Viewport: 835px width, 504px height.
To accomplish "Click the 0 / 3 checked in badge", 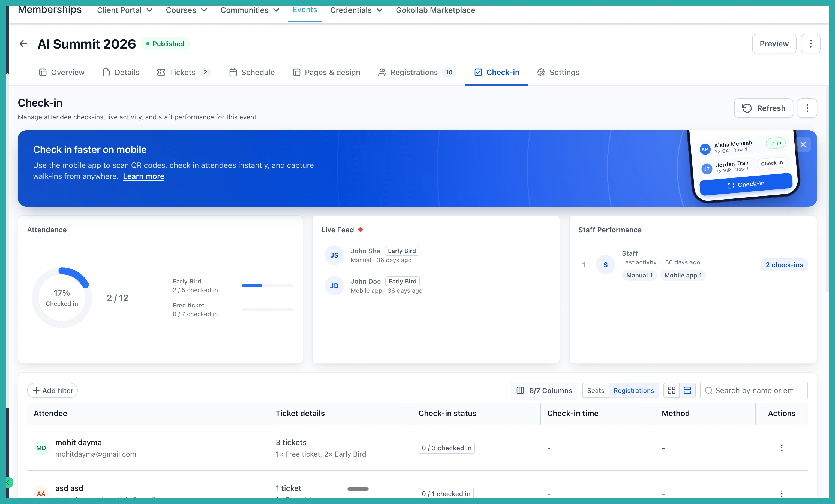I will click(447, 448).
